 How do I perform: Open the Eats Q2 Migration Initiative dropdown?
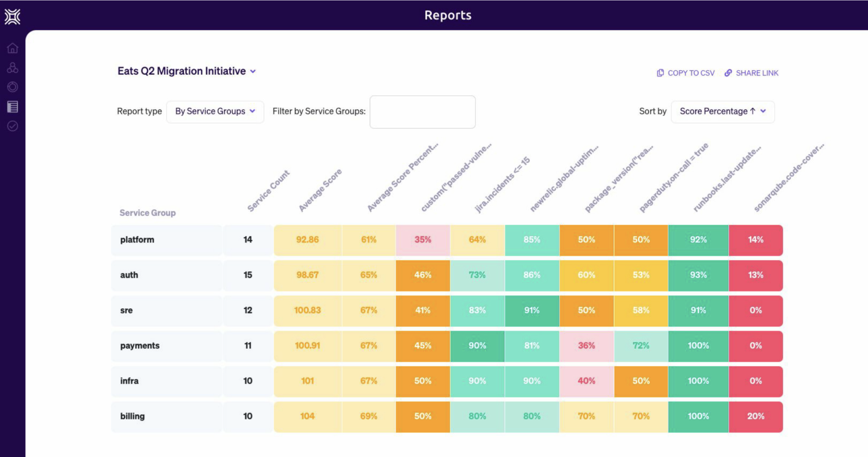tap(253, 71)
